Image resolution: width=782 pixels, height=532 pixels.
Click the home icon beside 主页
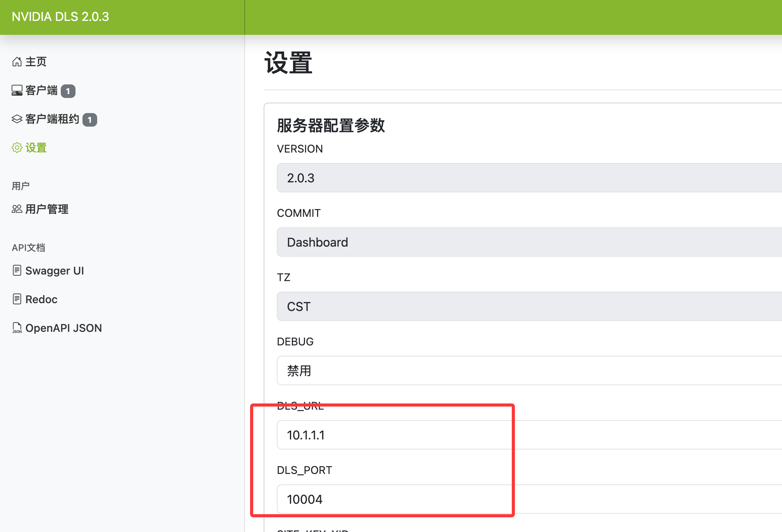[x=17, y=62]
